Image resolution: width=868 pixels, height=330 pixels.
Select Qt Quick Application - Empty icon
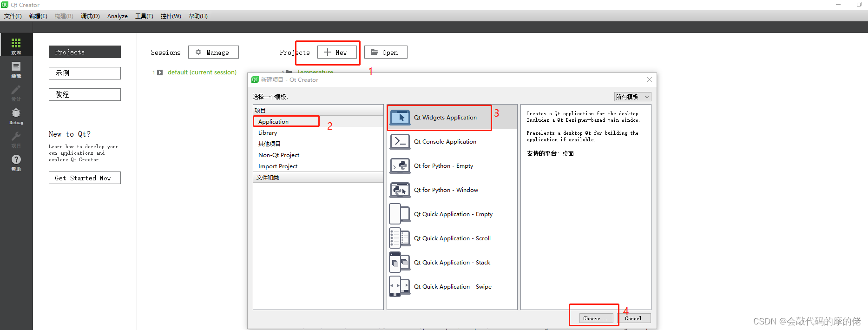(400, 214)
